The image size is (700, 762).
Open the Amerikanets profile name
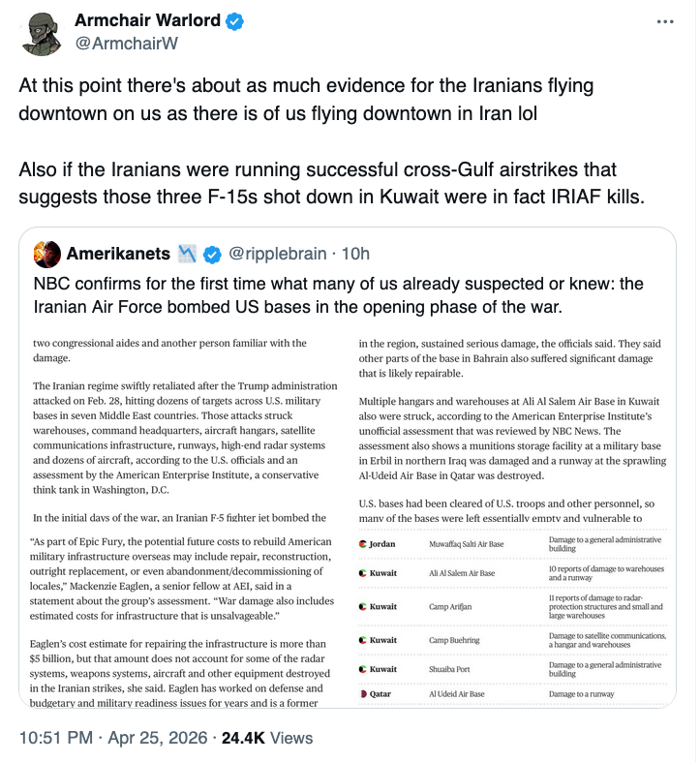pos(118,254)
